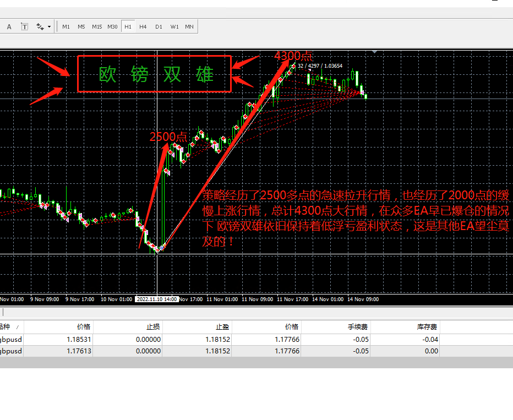513x420 pixels.
Task: Click gbpusd in the 1.17613 row
Action: pos(11,351)
